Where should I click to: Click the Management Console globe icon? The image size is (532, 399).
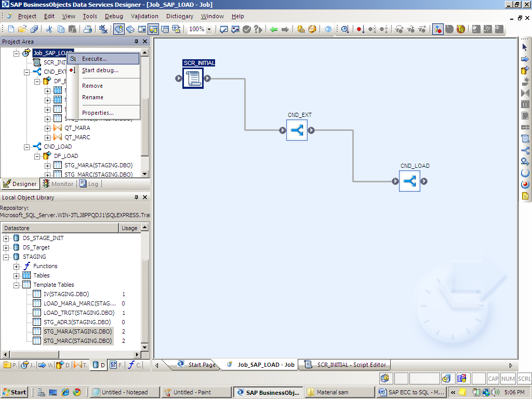[x=312, y=29]
